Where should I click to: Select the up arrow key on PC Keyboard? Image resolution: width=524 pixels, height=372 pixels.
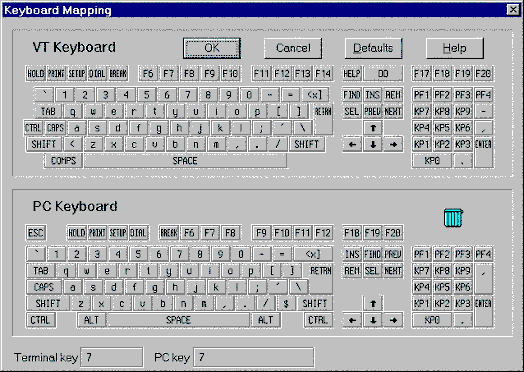pyautogui.click(x=373, y=303)
